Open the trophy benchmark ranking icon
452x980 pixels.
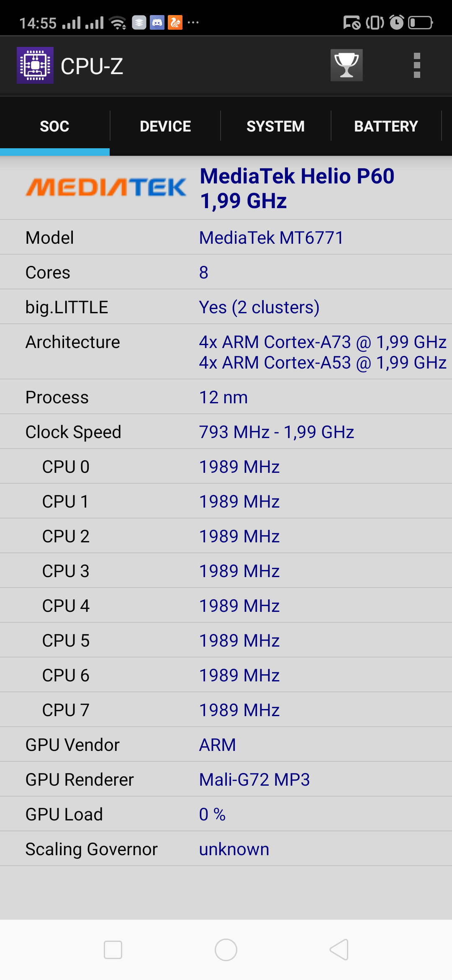click(347, 65)
